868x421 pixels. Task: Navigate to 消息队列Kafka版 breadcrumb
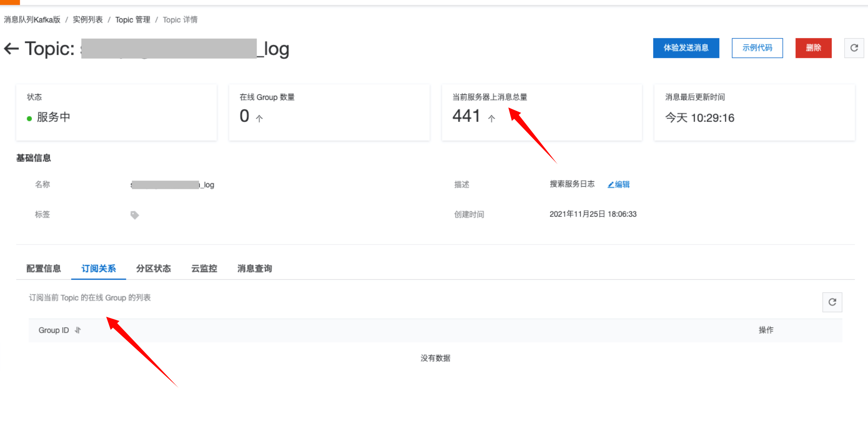pyautogui.click(x=32, y=20)
